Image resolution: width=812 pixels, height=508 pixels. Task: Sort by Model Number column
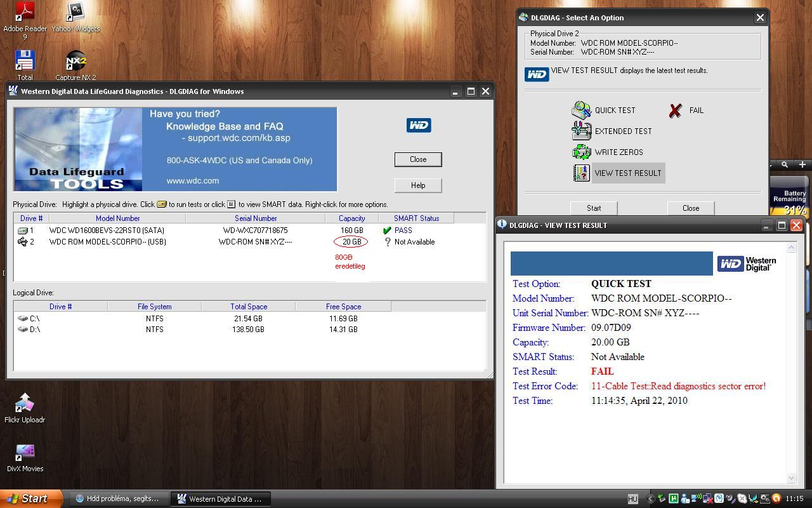click(117, 218)
